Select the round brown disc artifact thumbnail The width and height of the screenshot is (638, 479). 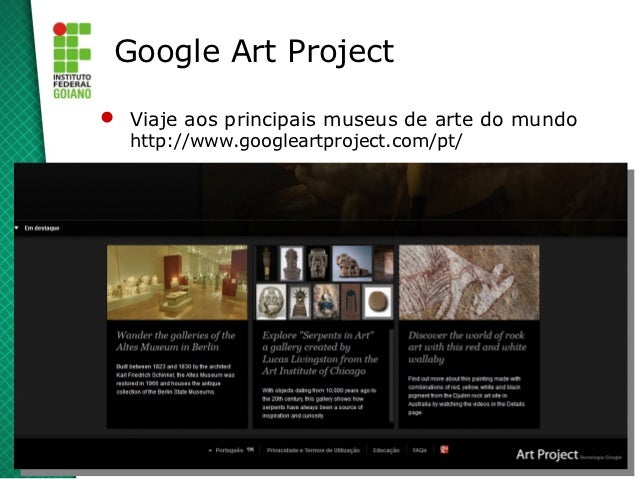click(x=378, y=302)
